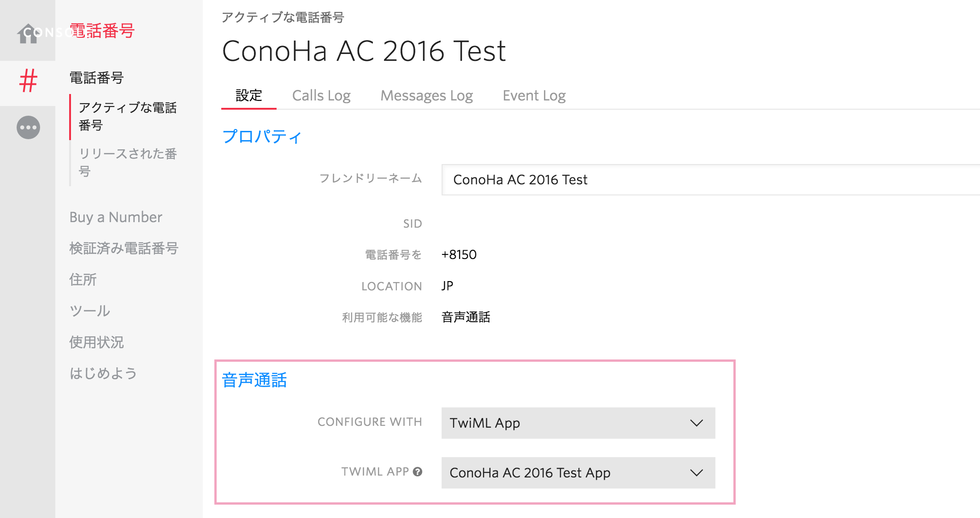
Task: Click the Buy a Number link
Action: click(116, 217)
